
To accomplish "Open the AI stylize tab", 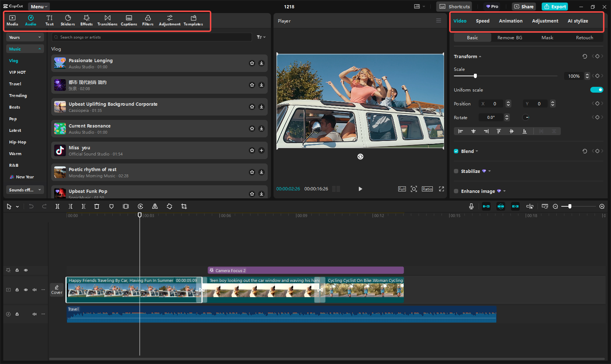I will point(578,21).
